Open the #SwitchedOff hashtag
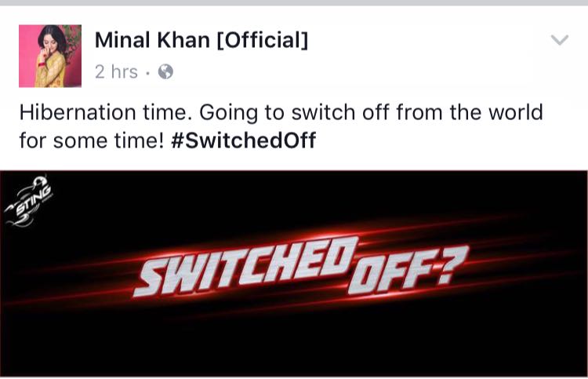Screen dimensions: 588x379 pyautogui.click(x=243, y=140)
